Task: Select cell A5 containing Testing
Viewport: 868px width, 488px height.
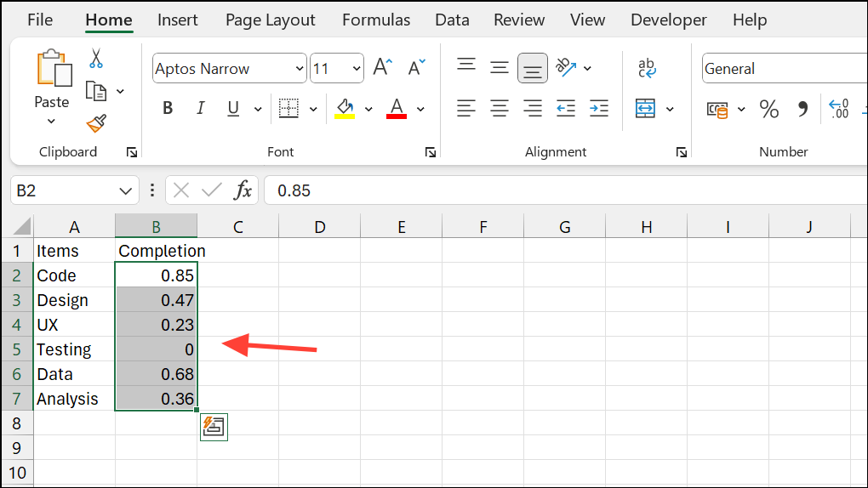Action: tap(74, 349)
